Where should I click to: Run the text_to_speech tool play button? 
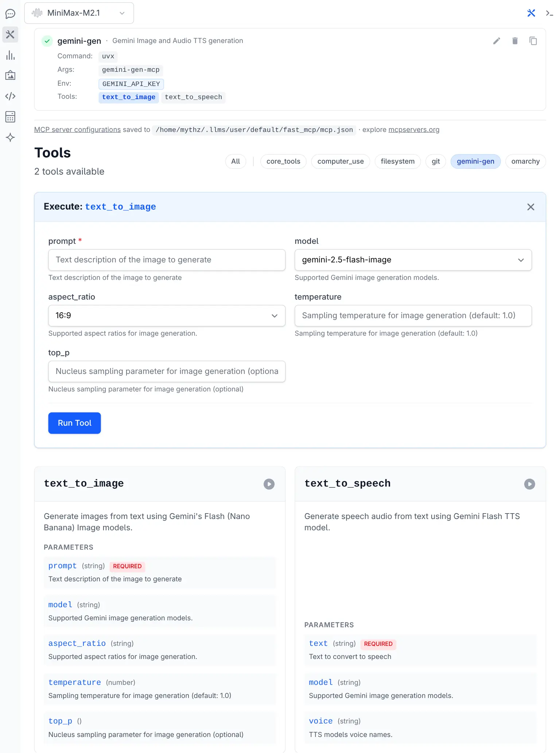point(529,484)
